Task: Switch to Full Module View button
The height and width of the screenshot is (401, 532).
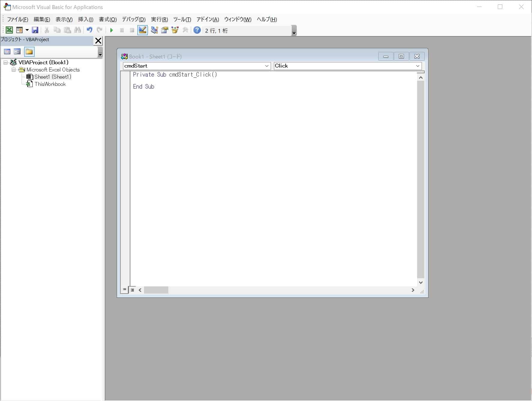Action: click(132, 290)
